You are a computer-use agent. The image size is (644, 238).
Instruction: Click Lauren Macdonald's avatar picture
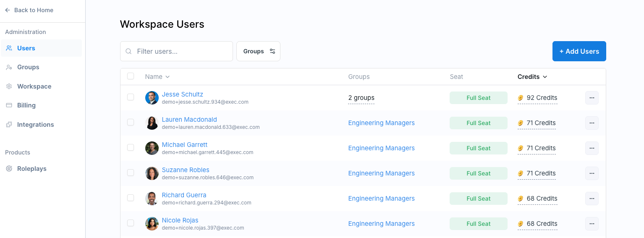[152, 123]
